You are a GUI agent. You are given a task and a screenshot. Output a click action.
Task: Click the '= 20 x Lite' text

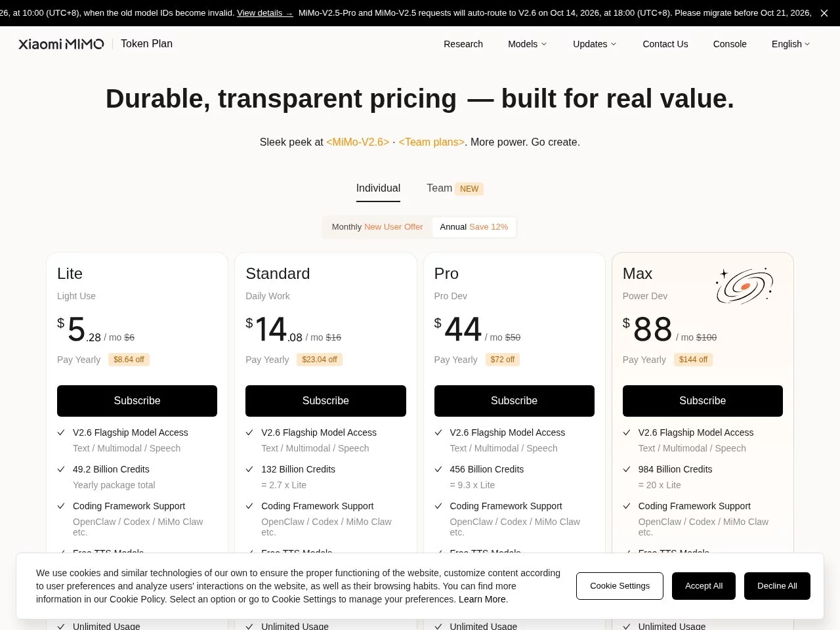click(660, 485)
